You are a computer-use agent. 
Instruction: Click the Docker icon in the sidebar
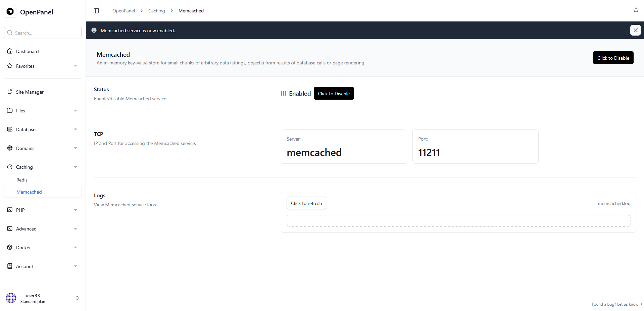pyautogui.click(x=10, y=247)
